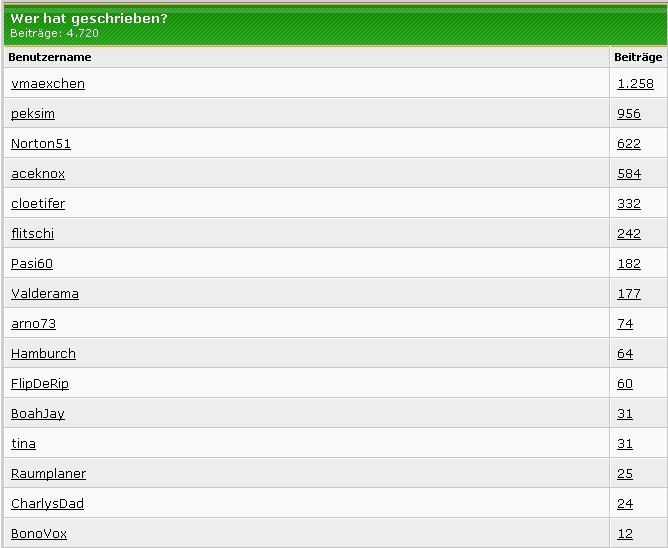Image resolution: width=668 pixels, height=548 pixels.
Task: Open vmaexchen's user profile link
Action: pos(47,84)
